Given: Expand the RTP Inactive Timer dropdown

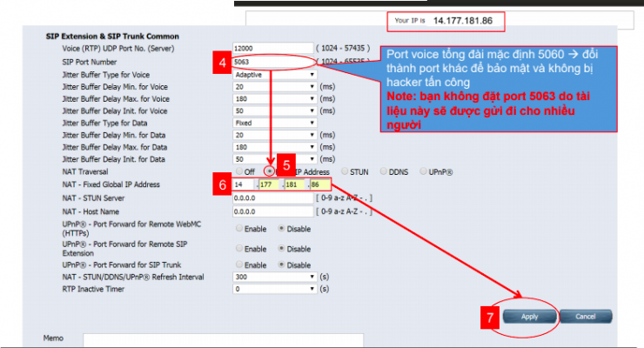Looking at the screenshot, I should click(274, 288).
